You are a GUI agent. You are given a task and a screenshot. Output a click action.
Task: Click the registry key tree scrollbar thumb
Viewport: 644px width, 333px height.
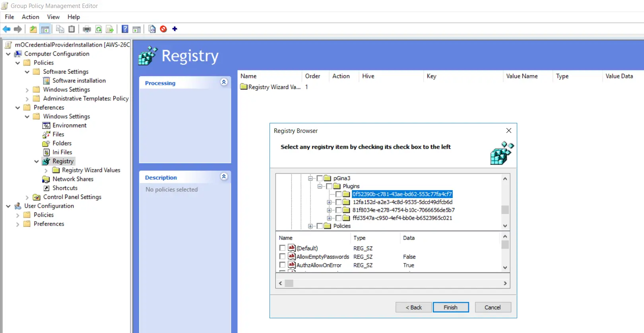[505, 209]
